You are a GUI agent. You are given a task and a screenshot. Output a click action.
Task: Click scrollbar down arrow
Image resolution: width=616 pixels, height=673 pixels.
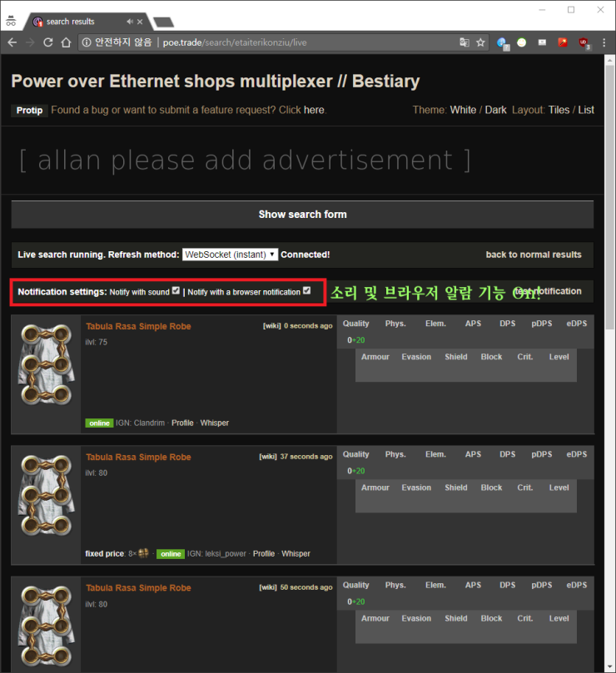609,667
